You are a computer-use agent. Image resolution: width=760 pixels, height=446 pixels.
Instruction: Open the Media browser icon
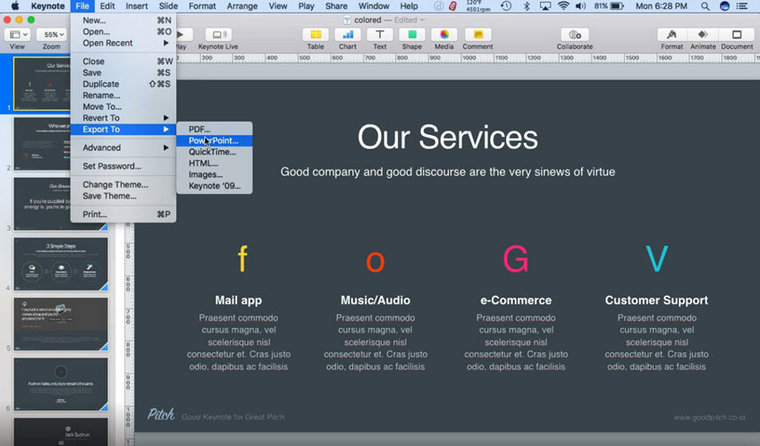tap(444, 35)
